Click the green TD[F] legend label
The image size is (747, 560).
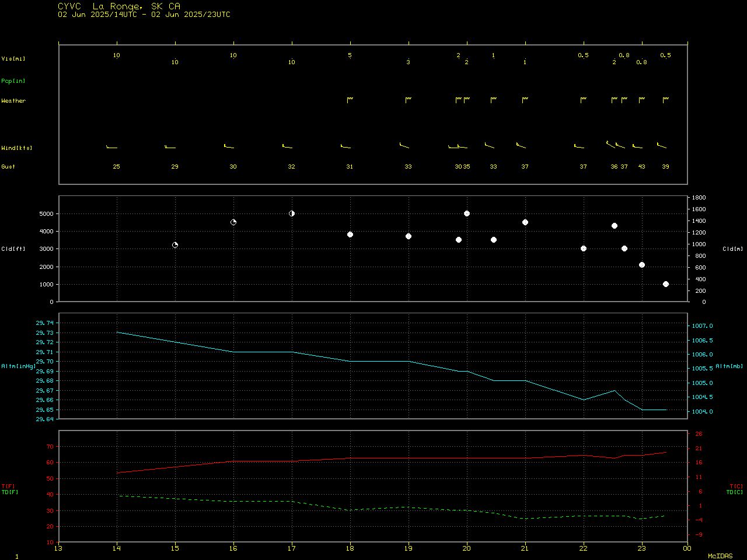coord(10,492)
